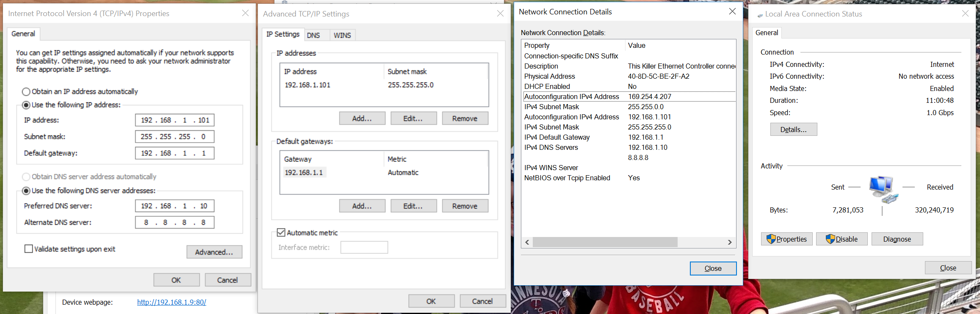Image resolution: width=980 pixels, height=314 pixels.
Task: Select the 192.168.1.1 gateway entry
Action: [304, 173]
